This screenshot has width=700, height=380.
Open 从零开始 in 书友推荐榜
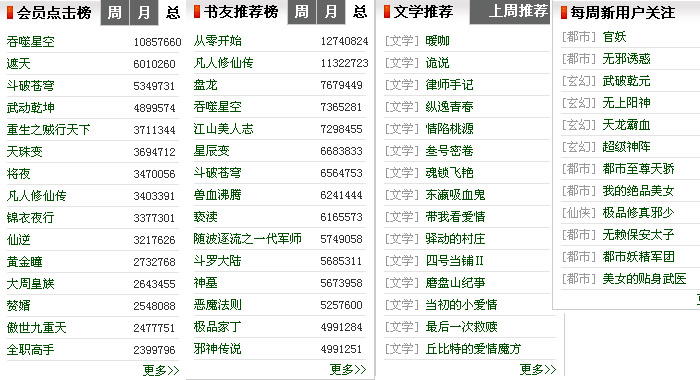[x=218, y=41]
